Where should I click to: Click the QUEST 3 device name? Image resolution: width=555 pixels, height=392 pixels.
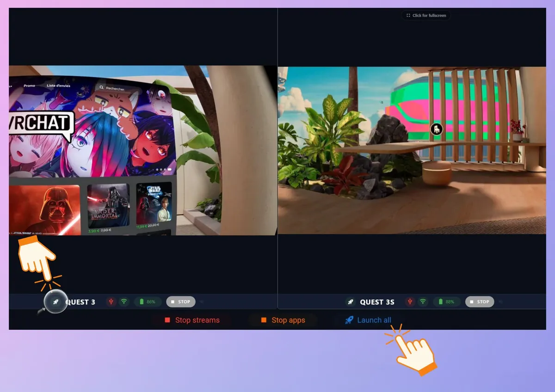click(x=80, y=302)
